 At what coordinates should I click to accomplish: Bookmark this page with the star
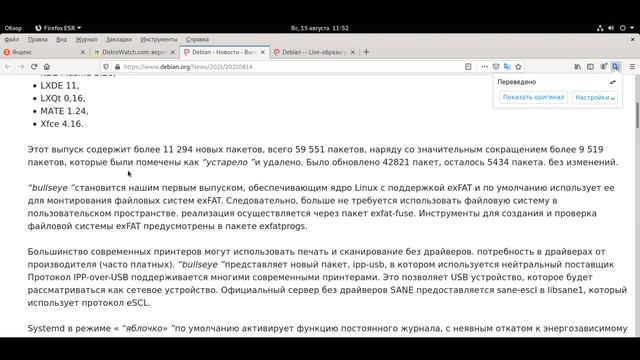coord(518,67)
